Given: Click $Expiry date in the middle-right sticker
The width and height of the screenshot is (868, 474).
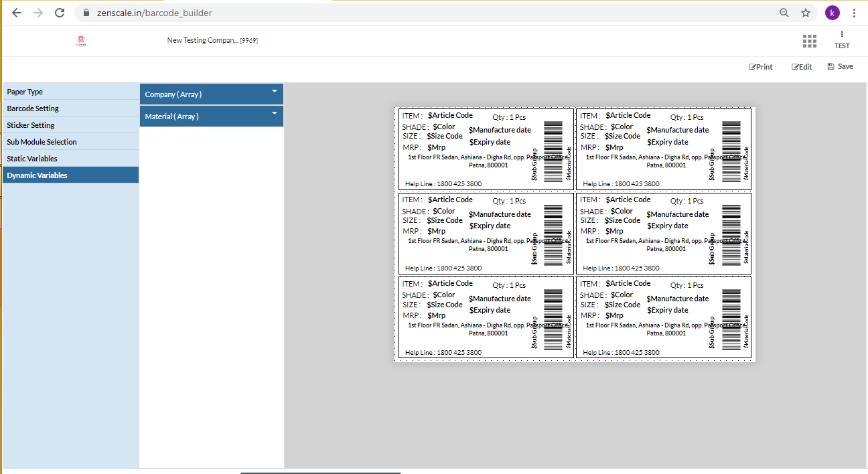Looking at the screenshot, I should pos(668,226).
